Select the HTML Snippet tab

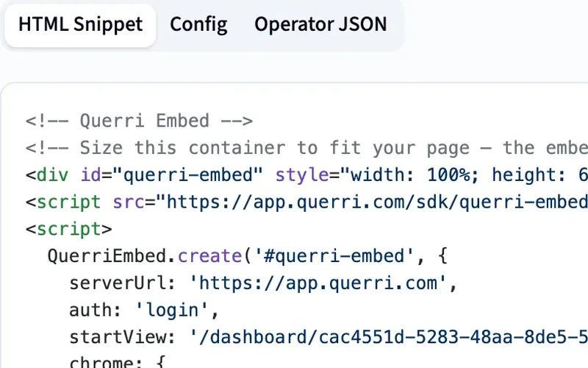tap(80, 25)
